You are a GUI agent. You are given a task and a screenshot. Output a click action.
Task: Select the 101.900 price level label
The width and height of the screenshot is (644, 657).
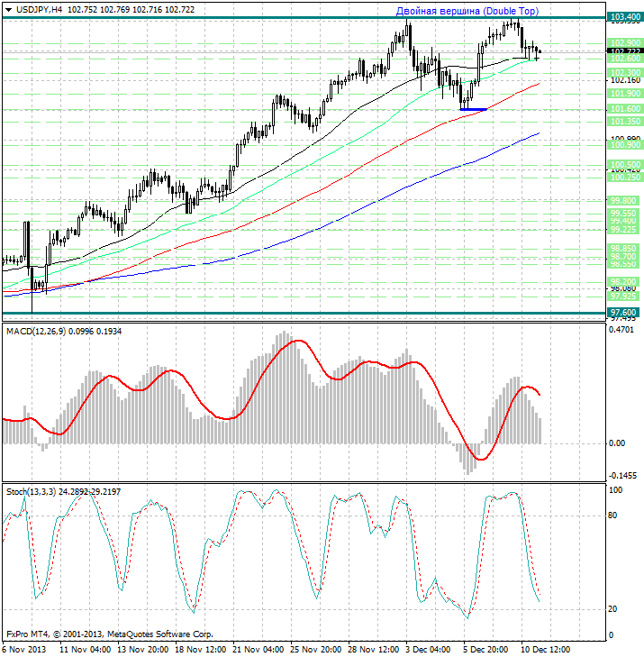[x=624, y=94]
